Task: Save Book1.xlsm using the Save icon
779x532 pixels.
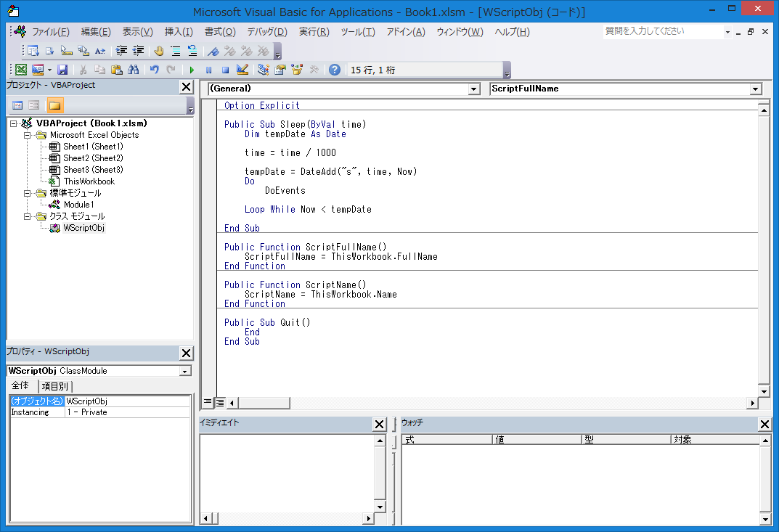Action: click(x=62, y=69)
